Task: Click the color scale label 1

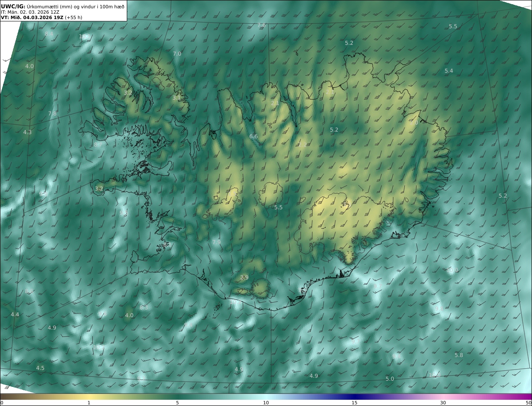Action: click(x=89, y=403)
